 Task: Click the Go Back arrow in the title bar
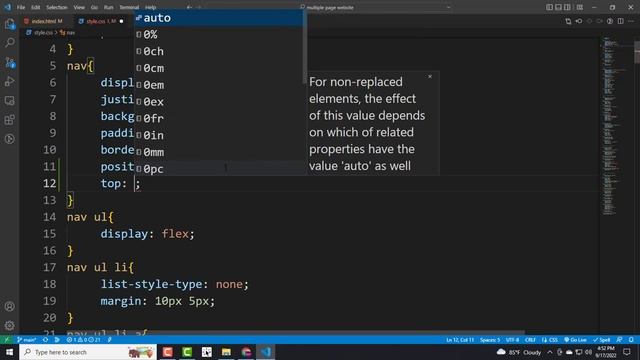[x=189, y=7]
